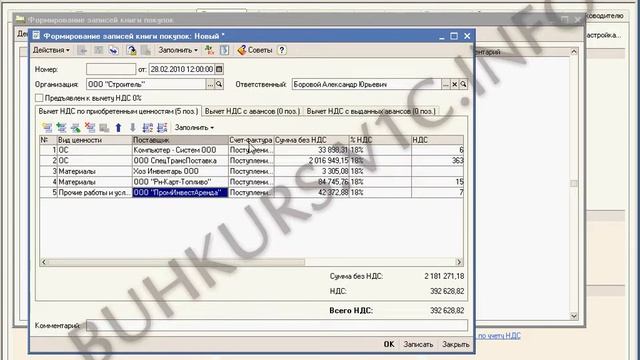Move row up with blue arrow

118,128
